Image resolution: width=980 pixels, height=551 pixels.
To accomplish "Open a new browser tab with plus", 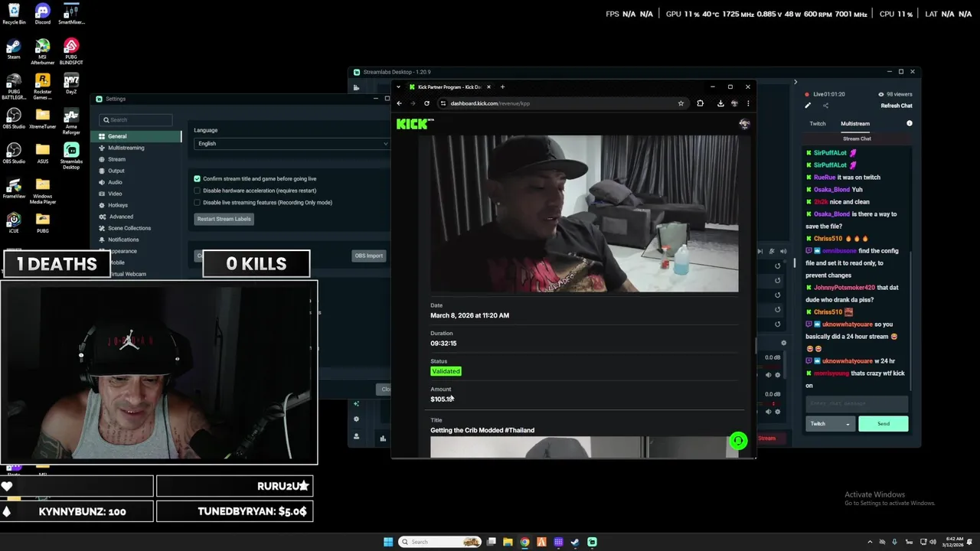I will click(x=502, y=86).
